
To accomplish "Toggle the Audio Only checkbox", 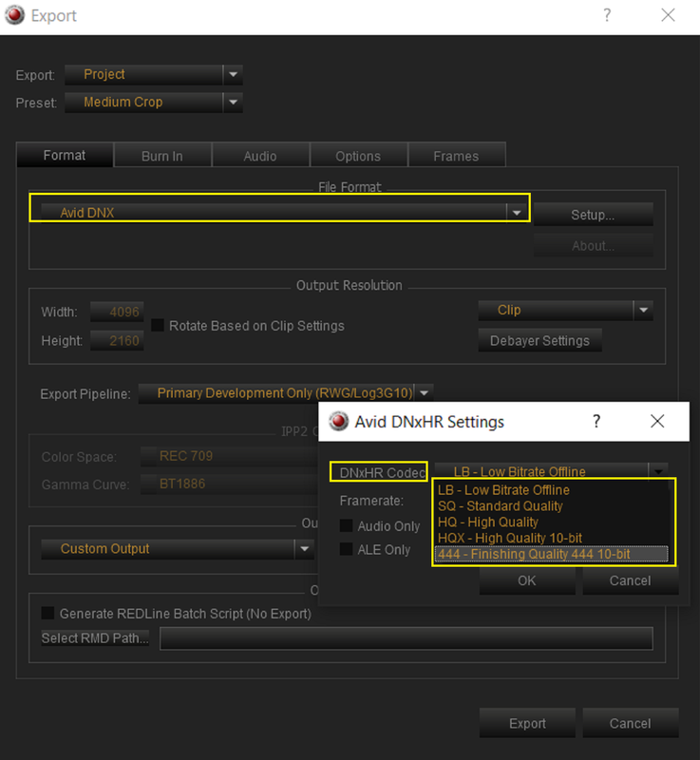I will pyautogui.click(x=346, y=526).
